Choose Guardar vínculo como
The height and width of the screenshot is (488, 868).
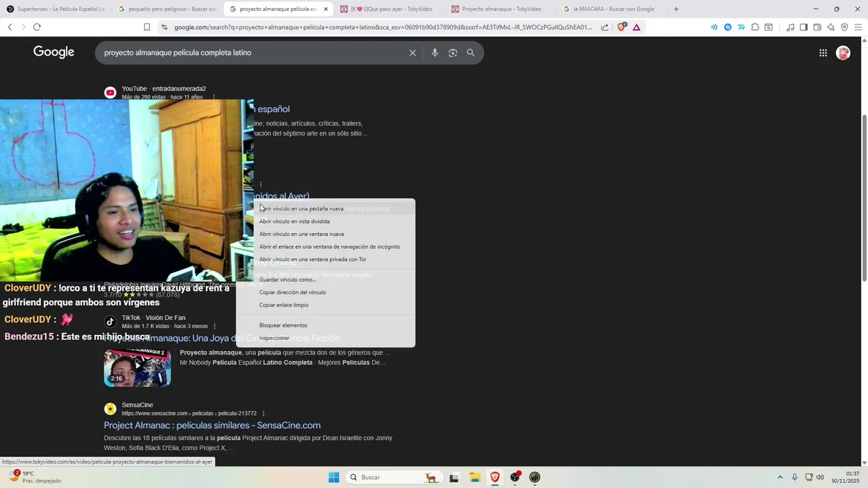tap(325, 280)
